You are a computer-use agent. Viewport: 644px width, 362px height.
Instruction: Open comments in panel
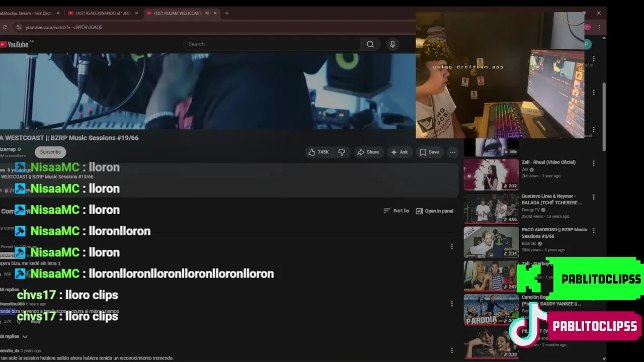pos(434,211)
